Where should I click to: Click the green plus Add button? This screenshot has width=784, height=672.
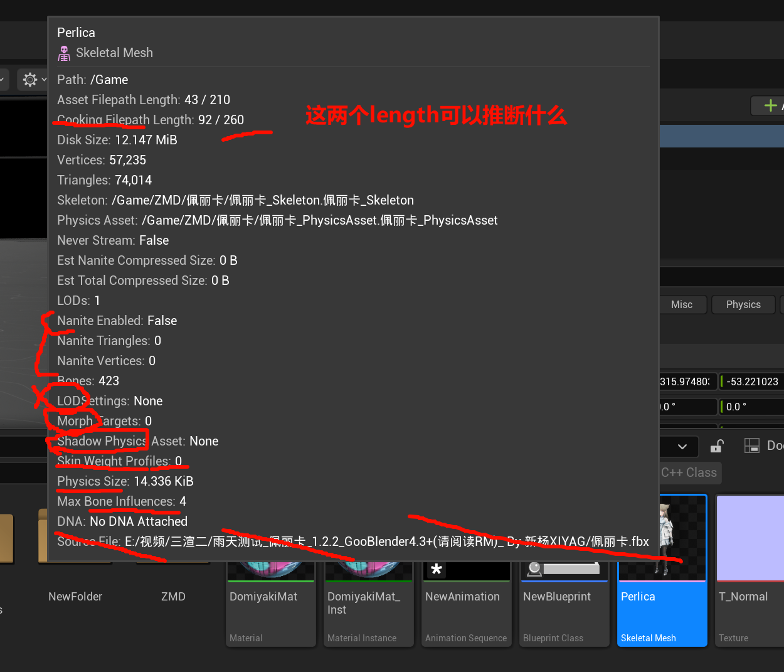click(770, 105)
